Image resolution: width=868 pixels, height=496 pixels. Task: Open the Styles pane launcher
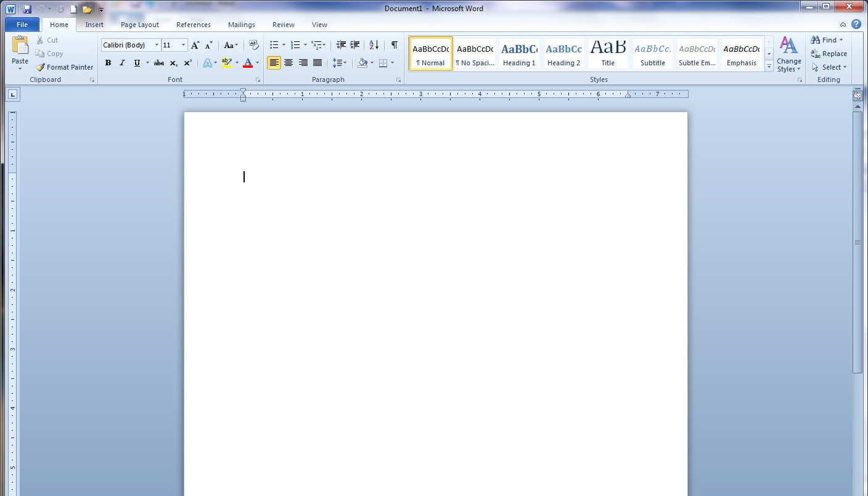(x=799, y=80)
